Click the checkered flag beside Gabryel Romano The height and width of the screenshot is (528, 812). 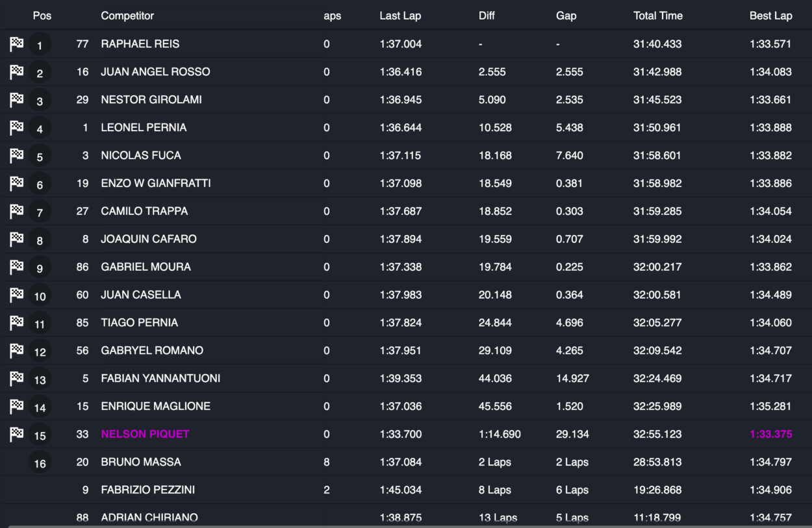pyautogui.click(x=17, y=351)
